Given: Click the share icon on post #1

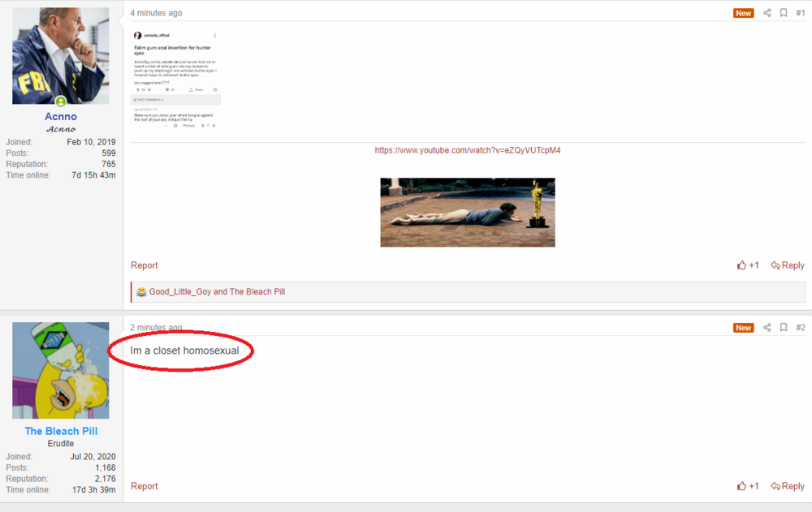Looking at the screenshot, I should 767,13.
